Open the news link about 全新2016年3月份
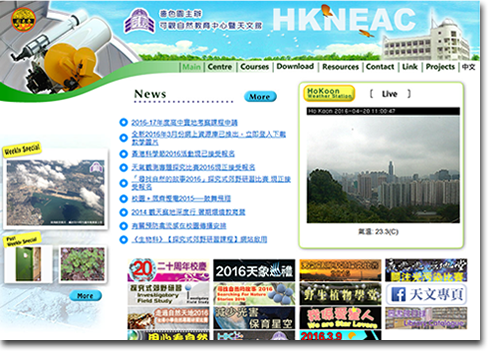Screen dimensions: 504x360 pos(209,138)
